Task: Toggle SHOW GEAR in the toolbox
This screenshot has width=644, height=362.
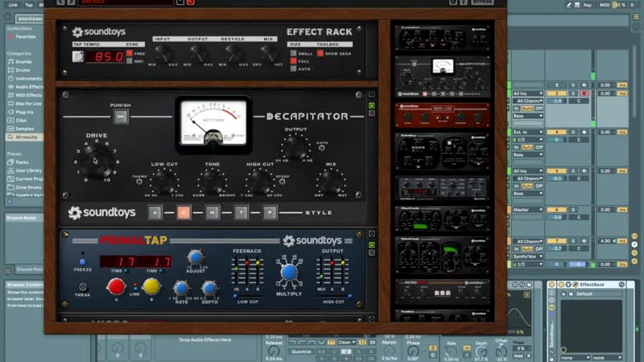Action: click(320, 53)
